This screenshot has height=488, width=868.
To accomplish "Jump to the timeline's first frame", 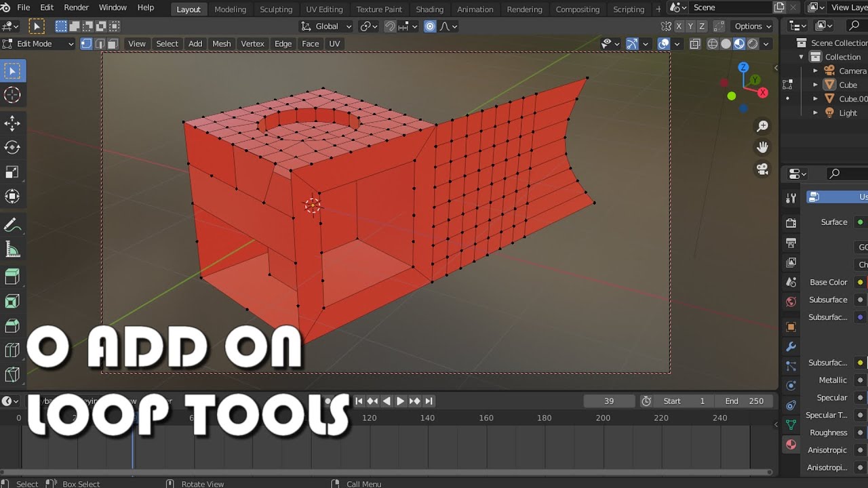I will (359, 401).
